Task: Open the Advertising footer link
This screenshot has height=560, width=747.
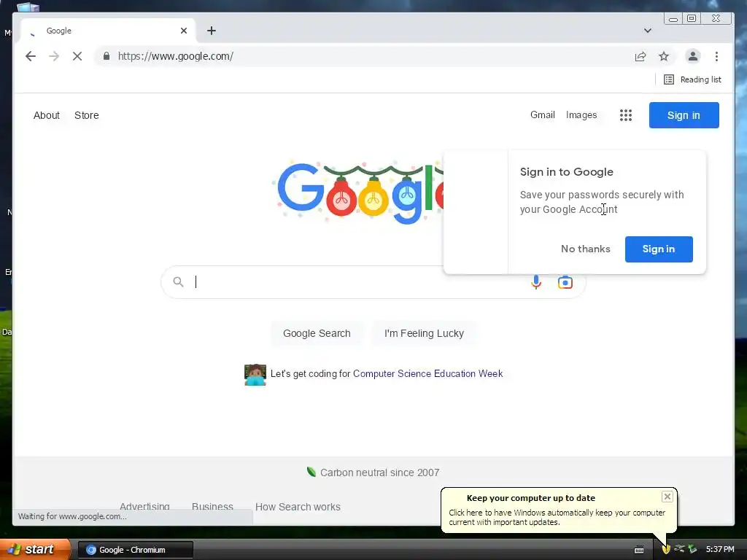Action: [144, 507]
